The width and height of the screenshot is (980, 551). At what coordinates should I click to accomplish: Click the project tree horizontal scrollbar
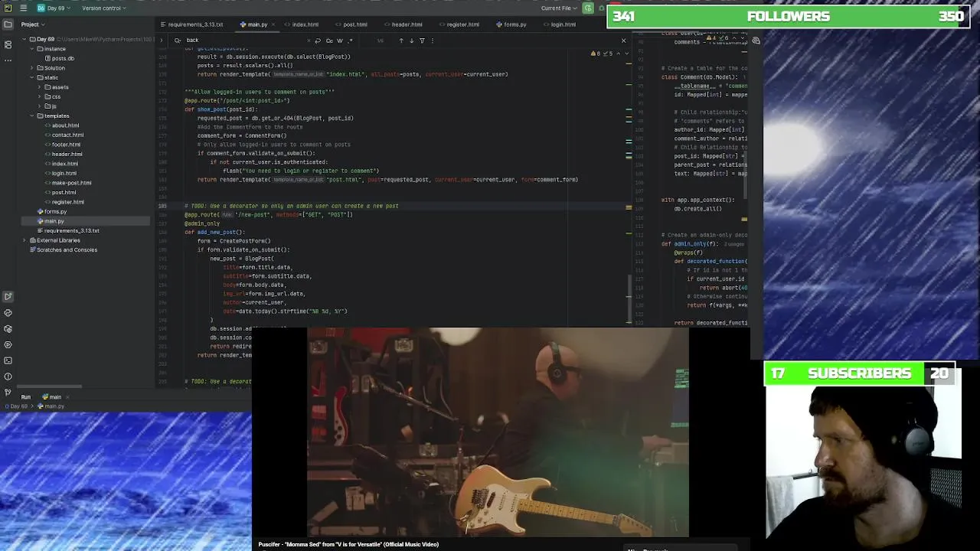click(x=49, y=386)
